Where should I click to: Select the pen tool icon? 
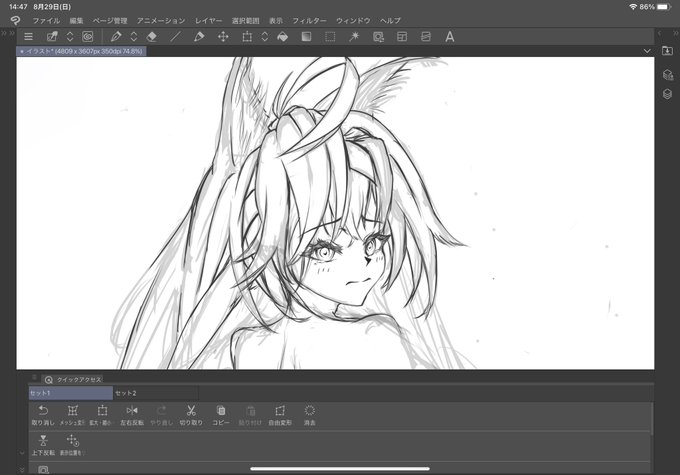(x=116, y=37)
